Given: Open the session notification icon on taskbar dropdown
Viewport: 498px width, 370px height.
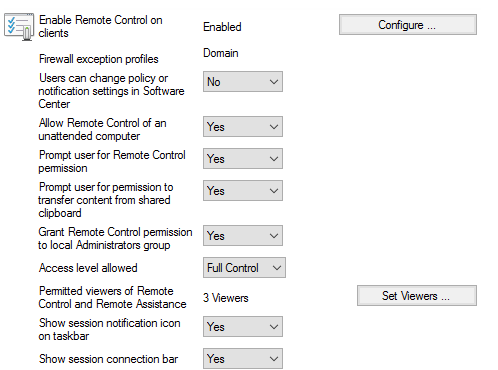Looking at the screenshot, I should coord(243,327).
